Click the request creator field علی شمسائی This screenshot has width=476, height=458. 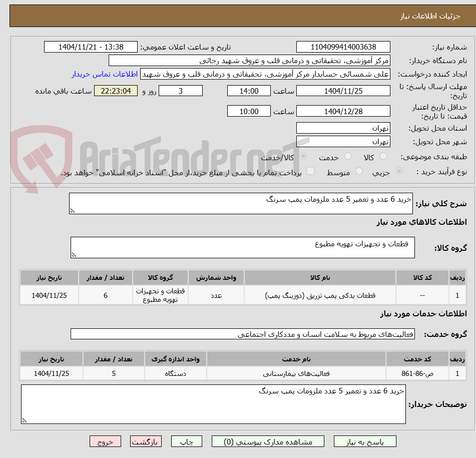pyautogui.click(x=265, y=75)
